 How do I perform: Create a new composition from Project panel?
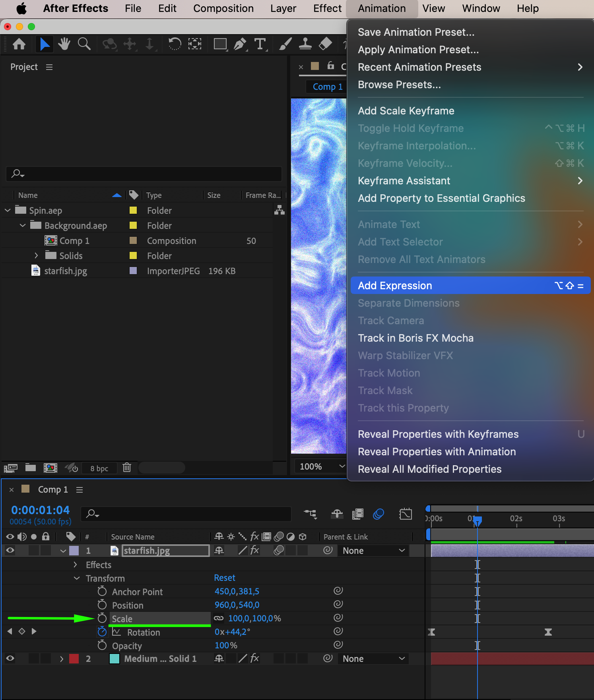(x=50, y=468)
